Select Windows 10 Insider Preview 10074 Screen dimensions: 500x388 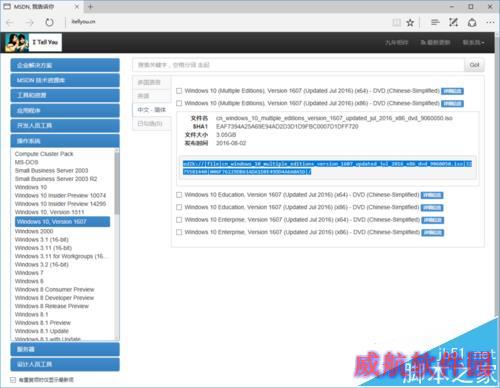coord(60,196)
